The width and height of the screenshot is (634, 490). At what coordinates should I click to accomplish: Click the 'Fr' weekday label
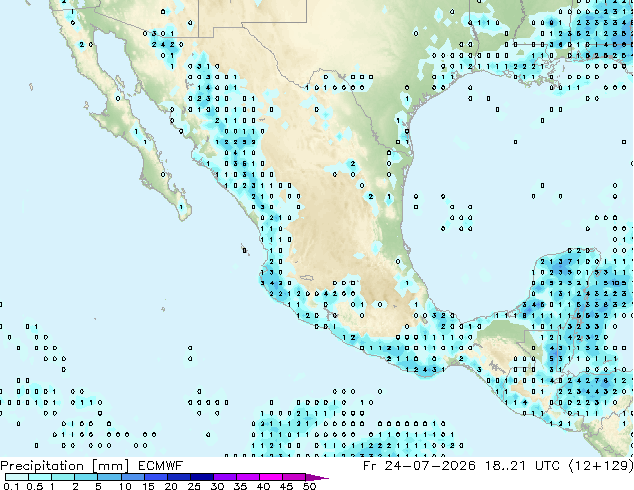click(x=370, y=466)
